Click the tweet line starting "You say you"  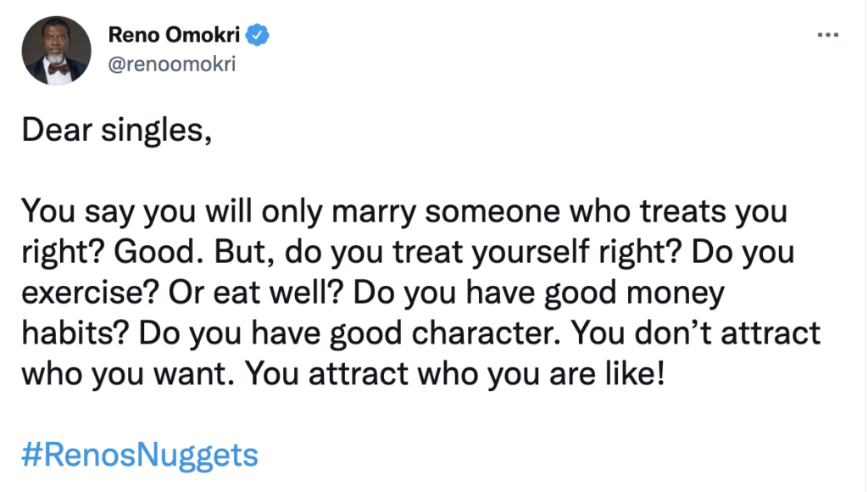coord(404,212)
